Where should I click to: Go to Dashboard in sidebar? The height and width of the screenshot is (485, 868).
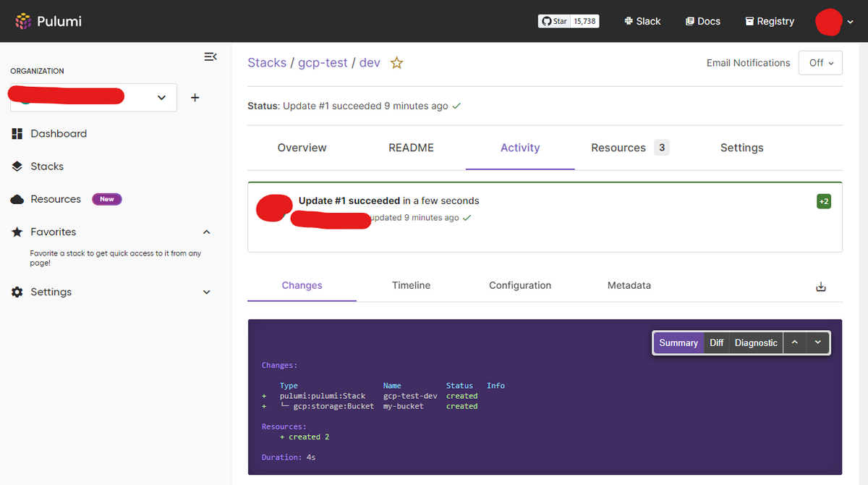[x=58, y=133]
